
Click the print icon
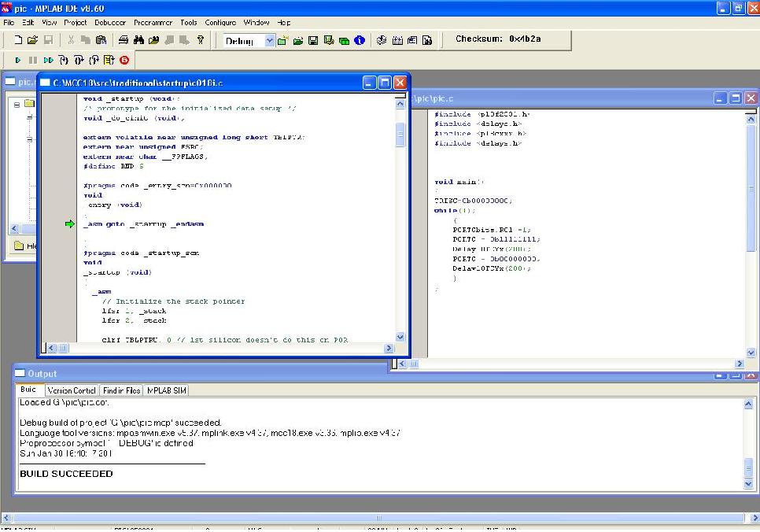point(124,40)
